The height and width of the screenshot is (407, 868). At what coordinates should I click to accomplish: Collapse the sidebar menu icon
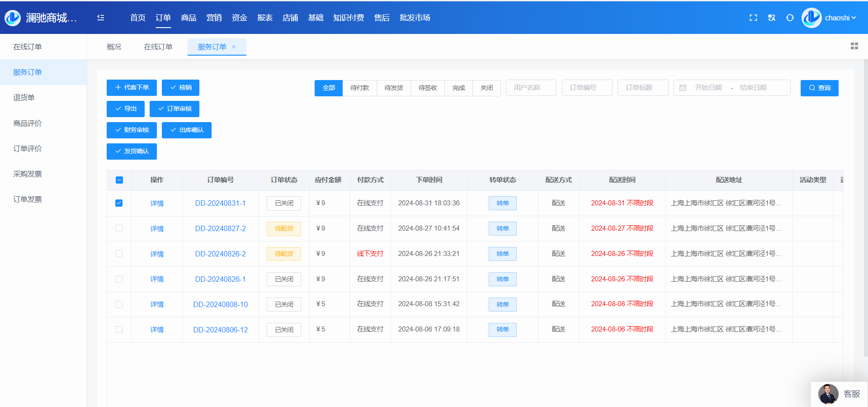click(100, 18)
